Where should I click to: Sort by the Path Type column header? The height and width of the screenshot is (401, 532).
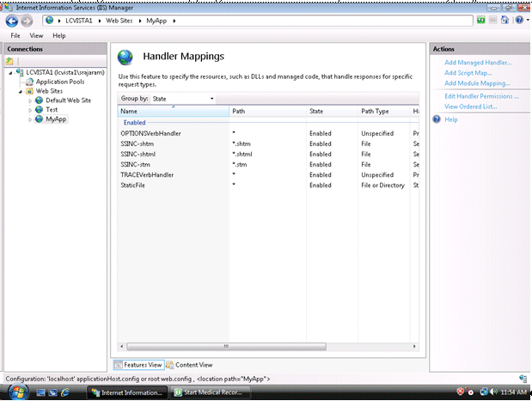pos(383,111)
